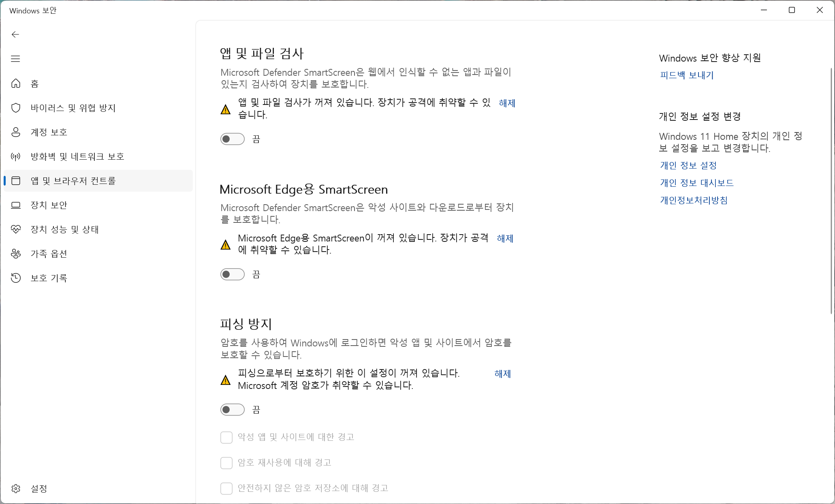Open the 가족 옵션 family icon
Image resolution: width=835 pixels, height=504 pixels.
(x=16, y=254)
